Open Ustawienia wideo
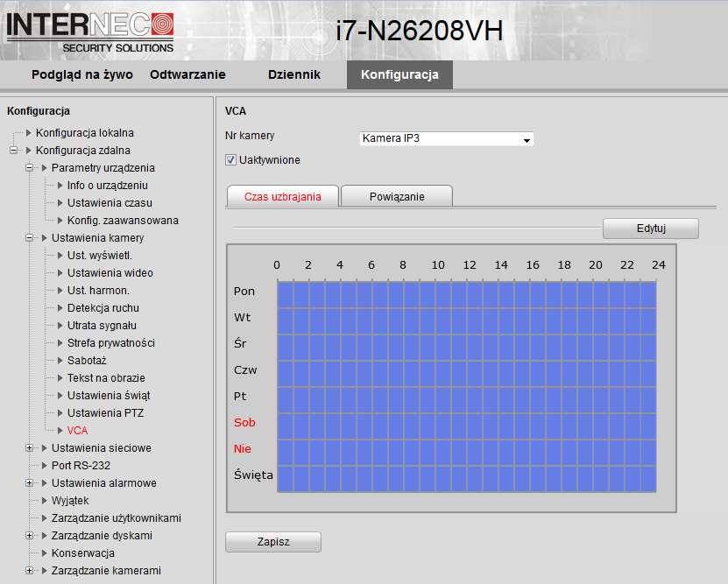 110,273
